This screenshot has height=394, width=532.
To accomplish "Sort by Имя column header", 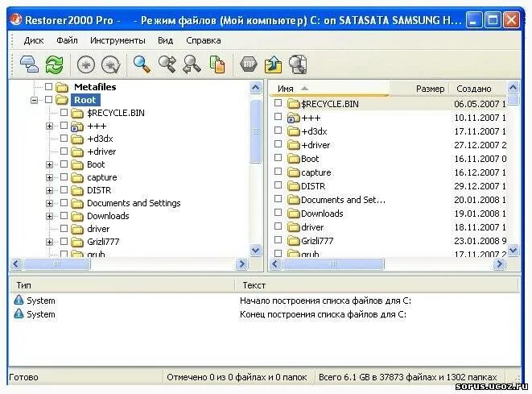I will tap(329, 89).
